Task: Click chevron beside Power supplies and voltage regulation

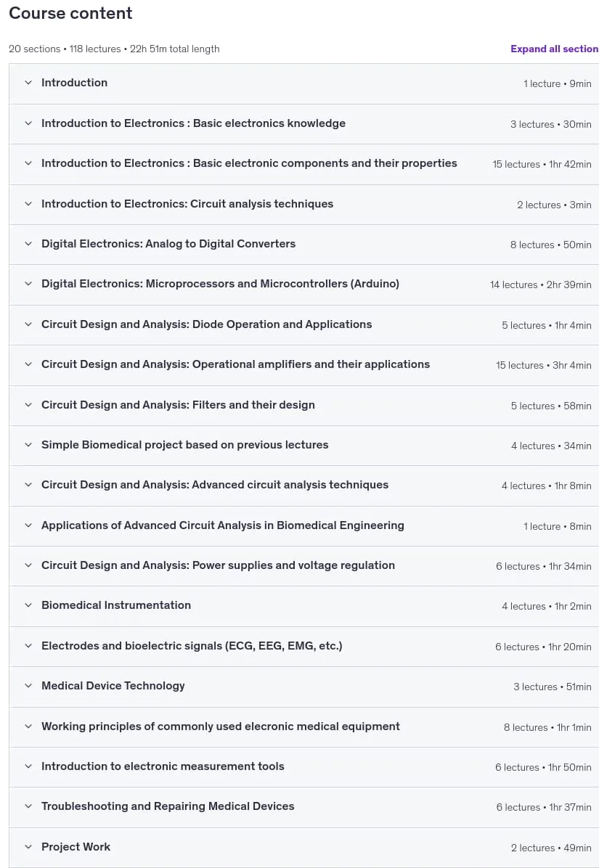Action: click(28, 566)
